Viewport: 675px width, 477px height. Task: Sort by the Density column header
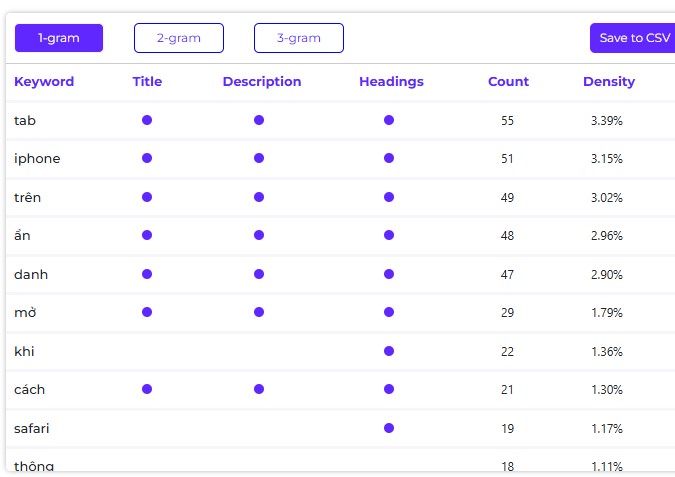609,82
